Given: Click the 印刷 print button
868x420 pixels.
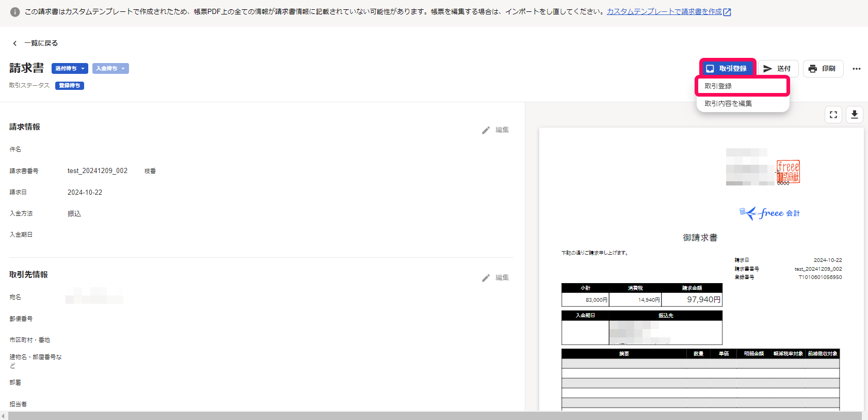Looking at the screenshot, I should point(823,69).
